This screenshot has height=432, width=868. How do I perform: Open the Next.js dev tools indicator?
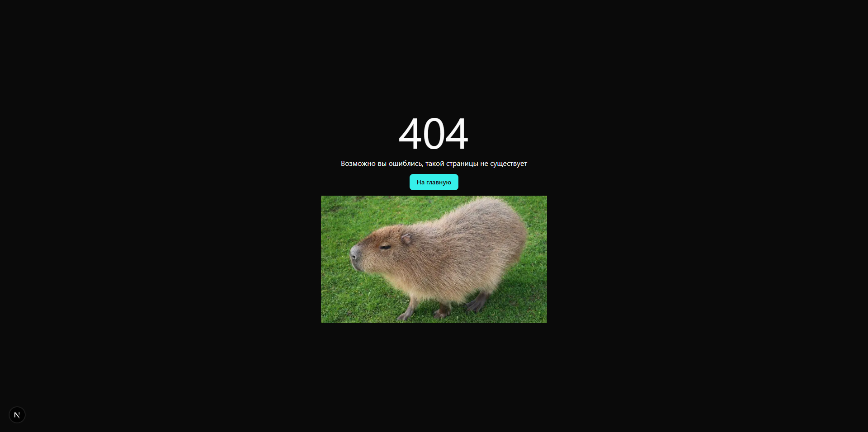pos(17,415)
